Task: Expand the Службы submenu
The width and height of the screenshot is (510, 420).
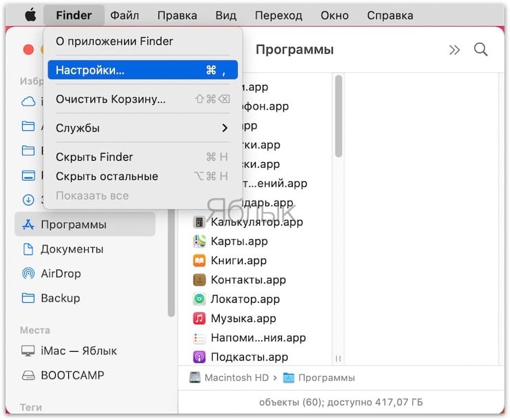Action: pyautogui.click(x=143, y=128)
